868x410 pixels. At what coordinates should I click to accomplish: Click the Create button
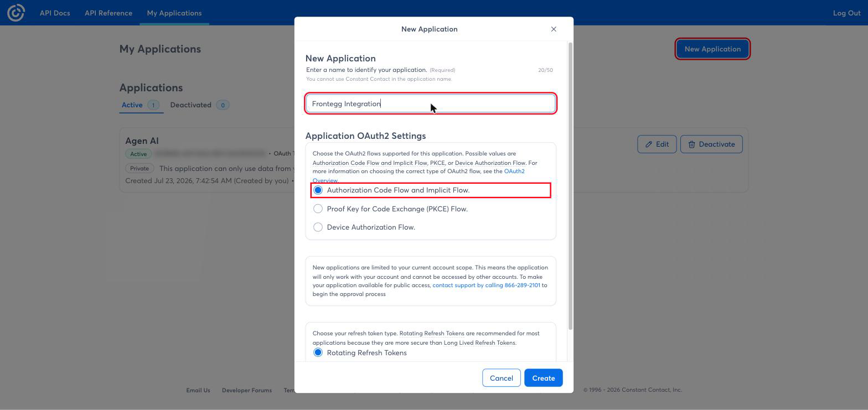[x=543, y=378]
